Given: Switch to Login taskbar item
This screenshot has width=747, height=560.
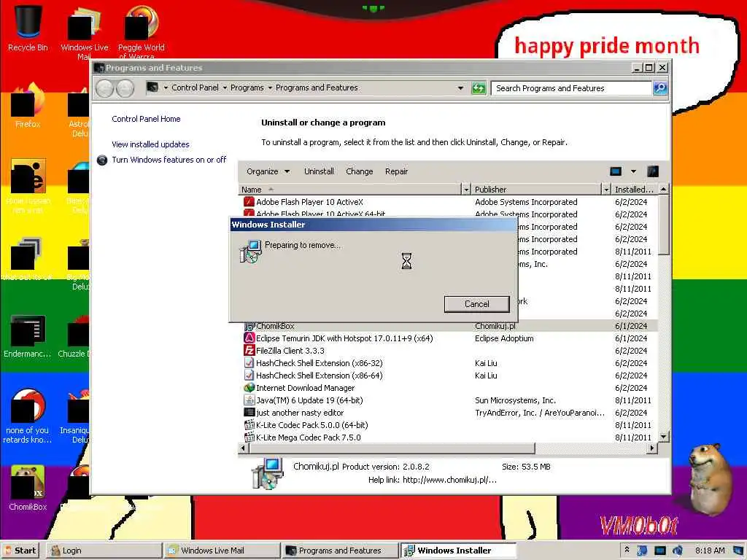Looking at the screenshot, I should tap(104, 551).
